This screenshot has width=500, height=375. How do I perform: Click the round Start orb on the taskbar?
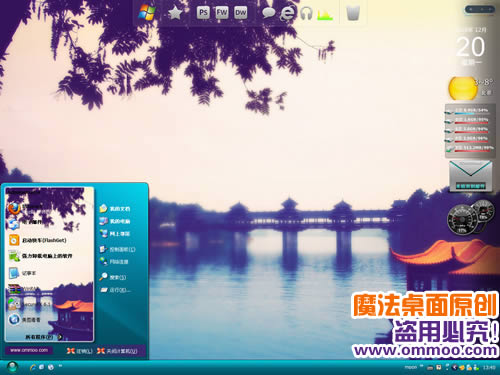12,367
